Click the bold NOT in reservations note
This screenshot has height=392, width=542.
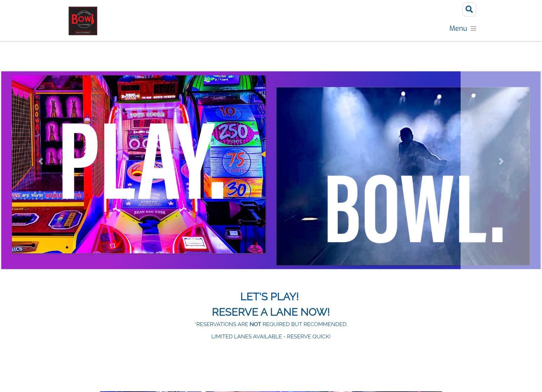point(255,324)
